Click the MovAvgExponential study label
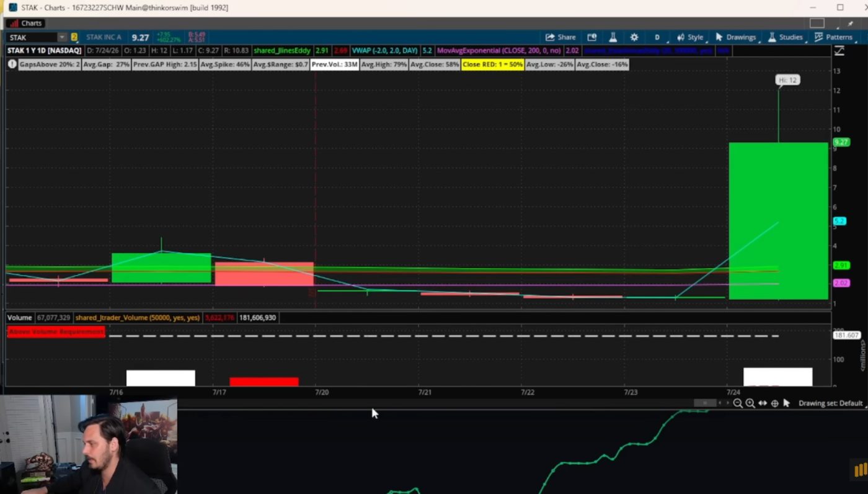The width and height of the screenshot is (868, 494). tap(499, 50)
